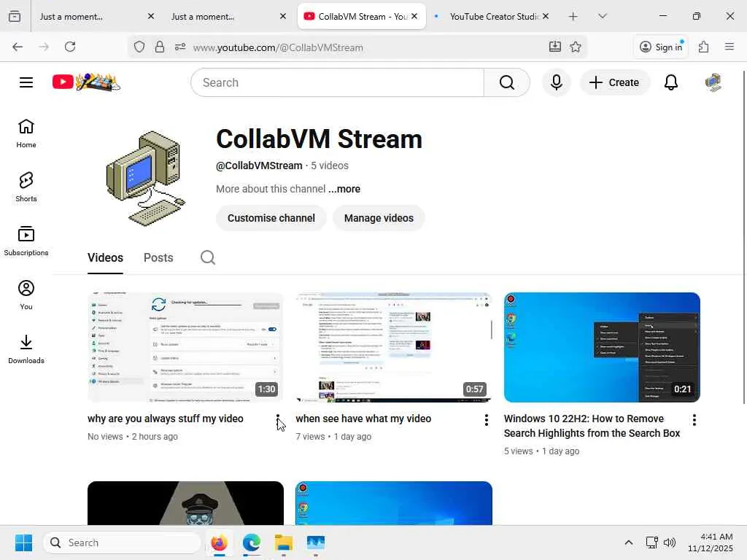Screen dimensions: 747x560
Task: Show hidden system tray icons
Action: click(x=628, y=542)
